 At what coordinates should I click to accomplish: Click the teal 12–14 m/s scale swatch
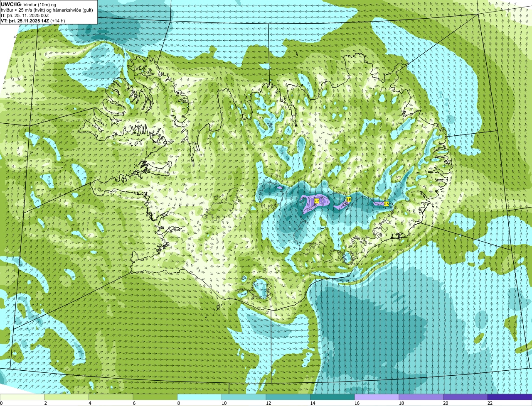288,397
